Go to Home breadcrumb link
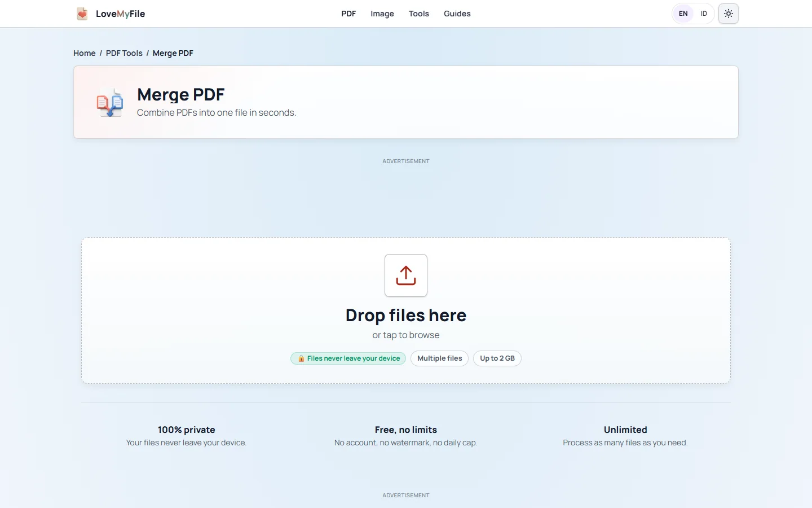The width and height of the screenshot is (812, 508). pyautogui.click(x=85, y=53)
